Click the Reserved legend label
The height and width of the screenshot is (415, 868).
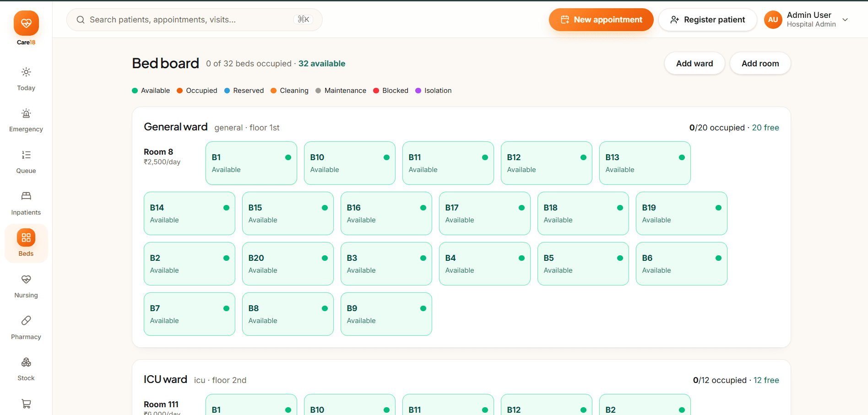pos(249,91)
